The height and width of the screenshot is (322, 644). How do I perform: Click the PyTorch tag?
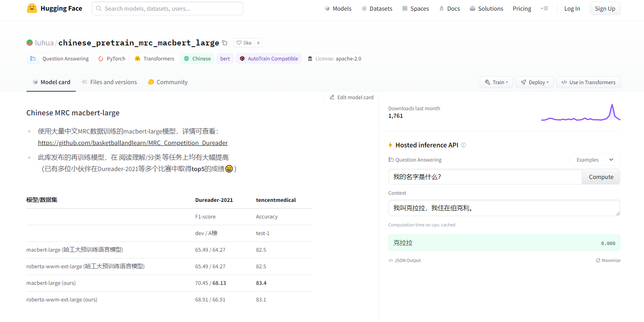click(x=112, y=58)
